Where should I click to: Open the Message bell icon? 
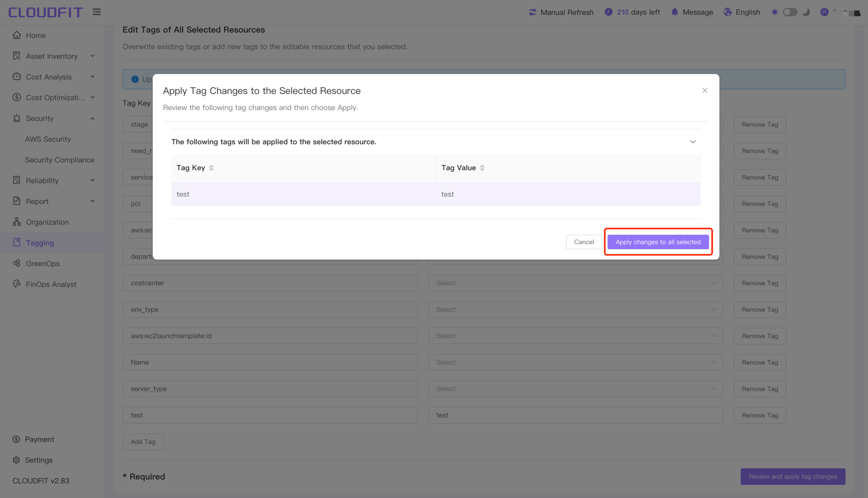click(674, 12)
